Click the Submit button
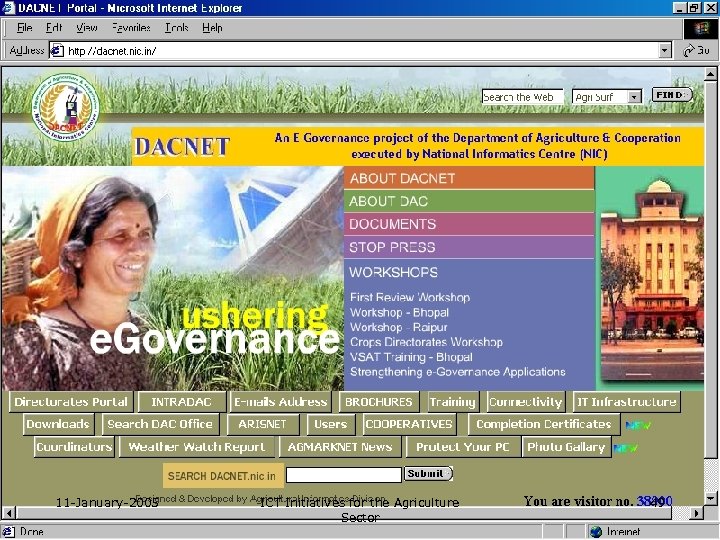720x540 pixels. pos(428,473)
